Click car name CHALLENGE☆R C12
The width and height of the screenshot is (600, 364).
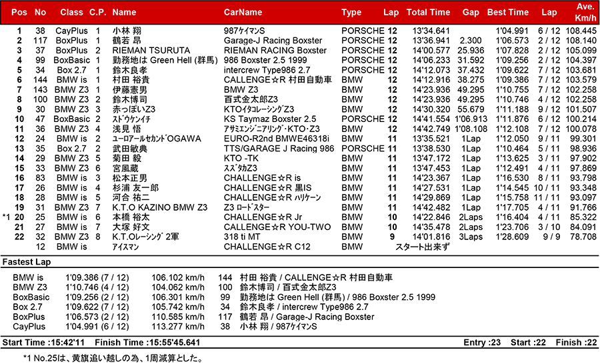pyautogui.click(x=267, y=247)
